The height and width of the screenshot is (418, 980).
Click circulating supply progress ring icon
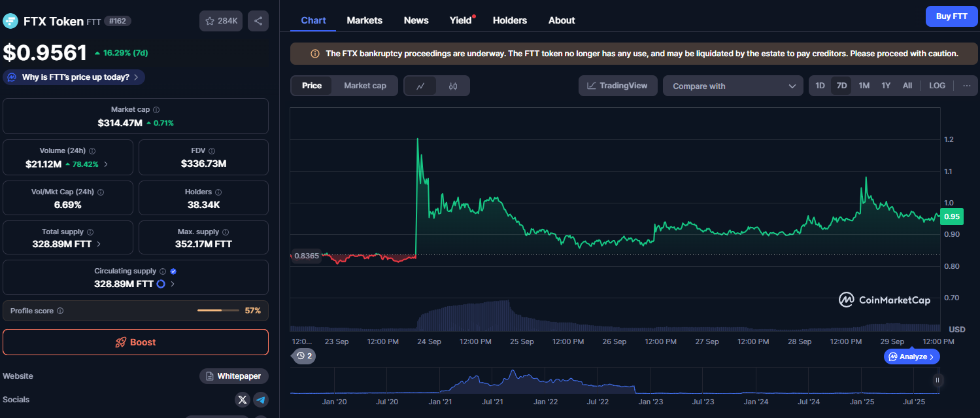tap(160, 284)
